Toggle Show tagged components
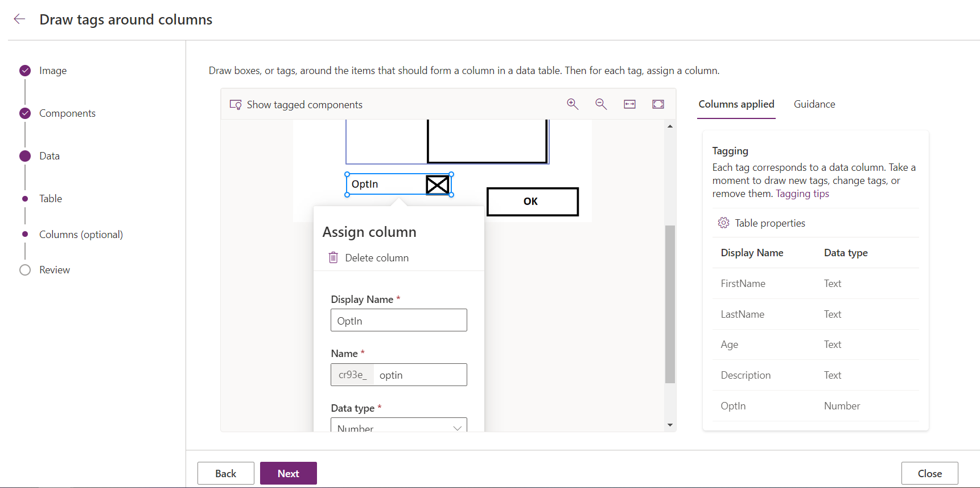The height and width of the screenshot is (488, 980). point(296,105)
